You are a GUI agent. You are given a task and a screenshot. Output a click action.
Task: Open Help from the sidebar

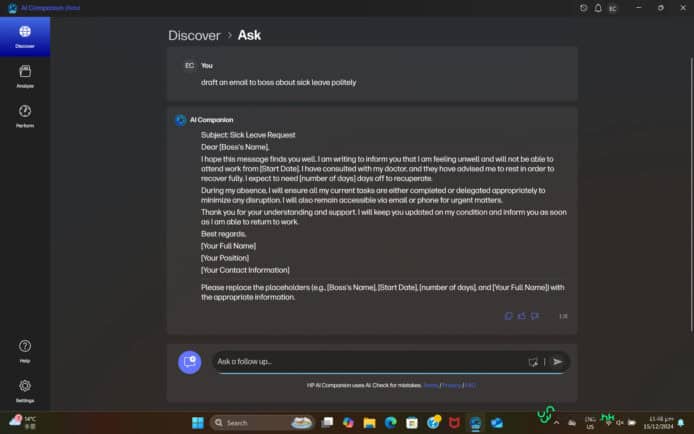point(25,351)
